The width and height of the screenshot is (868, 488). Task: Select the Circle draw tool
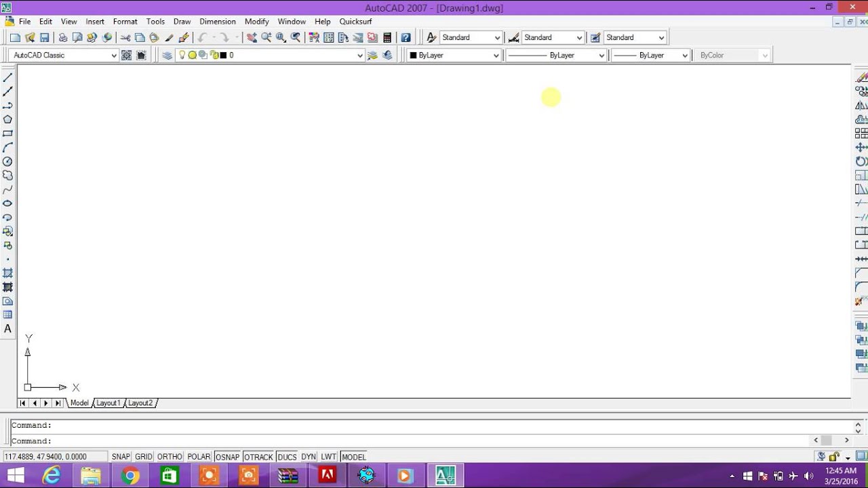(x=8, y=161)
